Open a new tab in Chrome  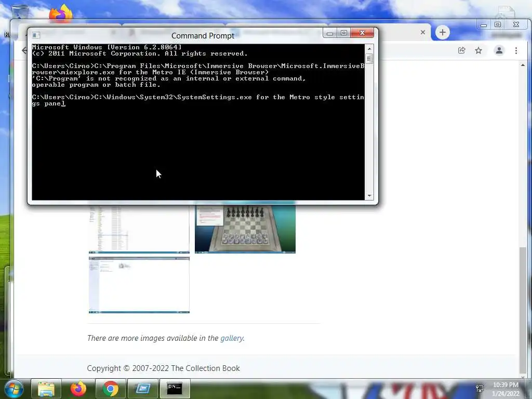coord(443,32)
